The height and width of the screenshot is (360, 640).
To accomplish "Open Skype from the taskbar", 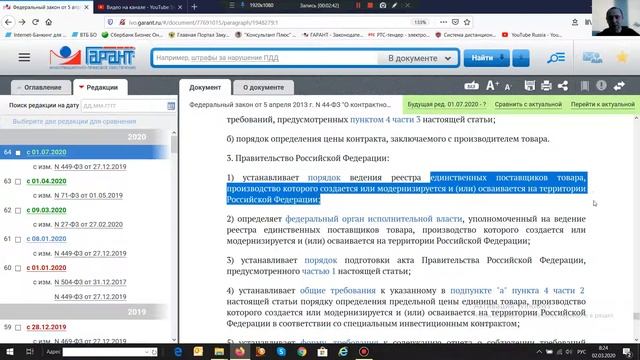I will coord(281,351).
